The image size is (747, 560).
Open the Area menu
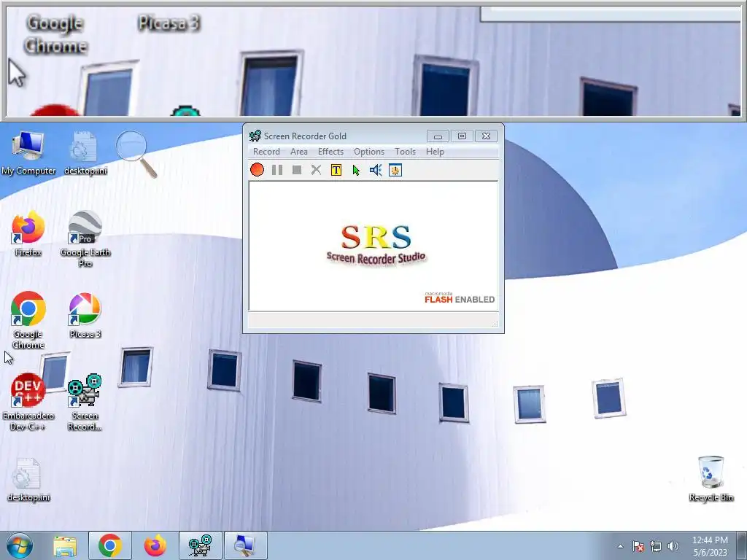coord(298,152)
